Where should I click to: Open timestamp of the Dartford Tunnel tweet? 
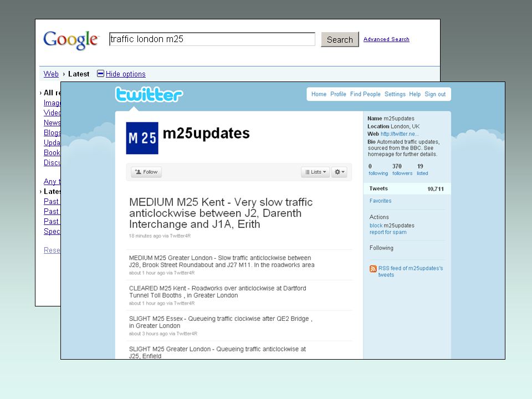coord(147,303)
